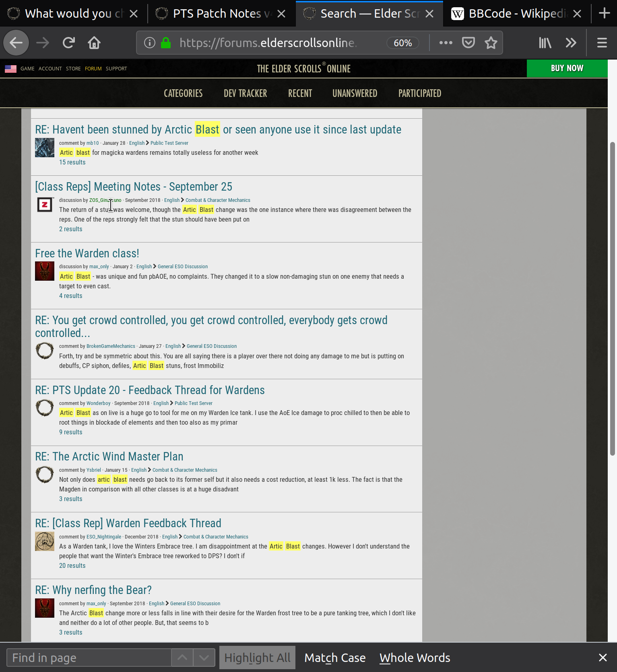The height and width of the screenshot is (672, 617).
Task: Open the browser home page
Action: [94, 43]
